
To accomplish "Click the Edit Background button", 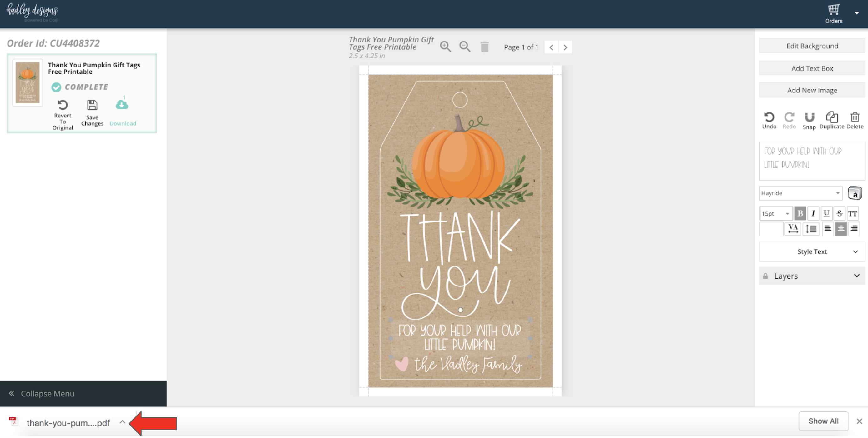I will [x=812, y=46].
